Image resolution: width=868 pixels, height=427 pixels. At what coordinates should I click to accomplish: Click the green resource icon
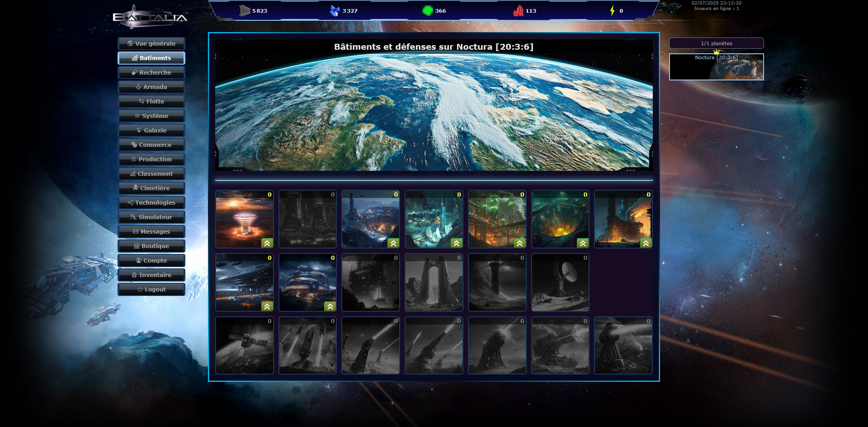click(x=428, y=10)
